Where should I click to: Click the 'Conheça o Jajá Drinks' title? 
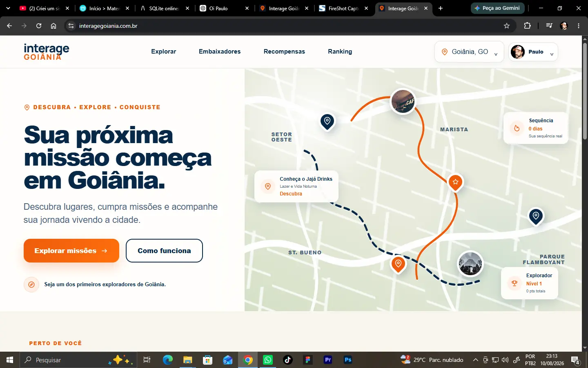pyautogui.click(x=306, y=179)
